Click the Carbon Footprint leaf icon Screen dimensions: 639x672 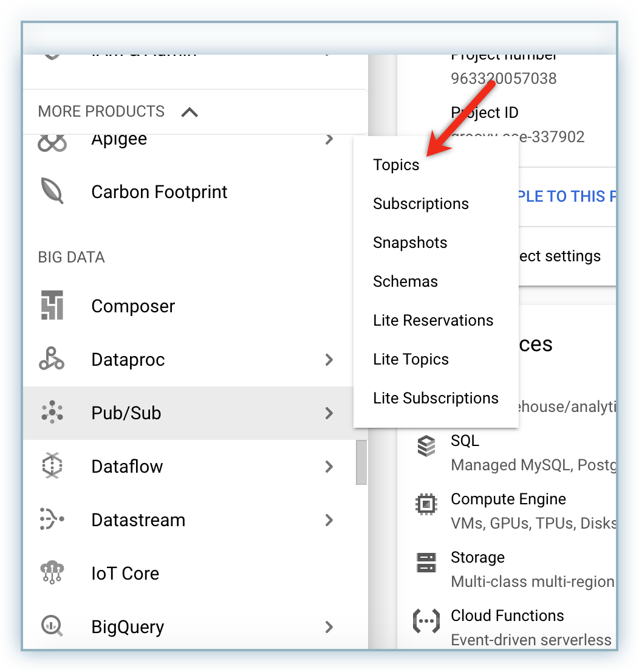(x=52, y=191)
